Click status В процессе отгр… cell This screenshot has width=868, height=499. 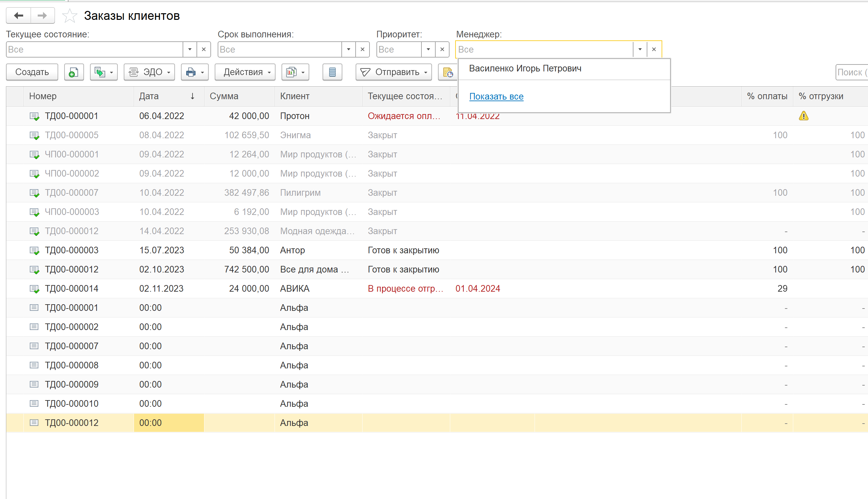(406, 289)
